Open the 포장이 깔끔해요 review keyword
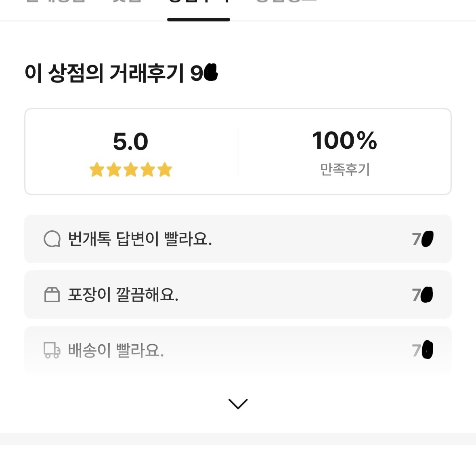Viewport: 476px width, 470px height. click(123, 295)
